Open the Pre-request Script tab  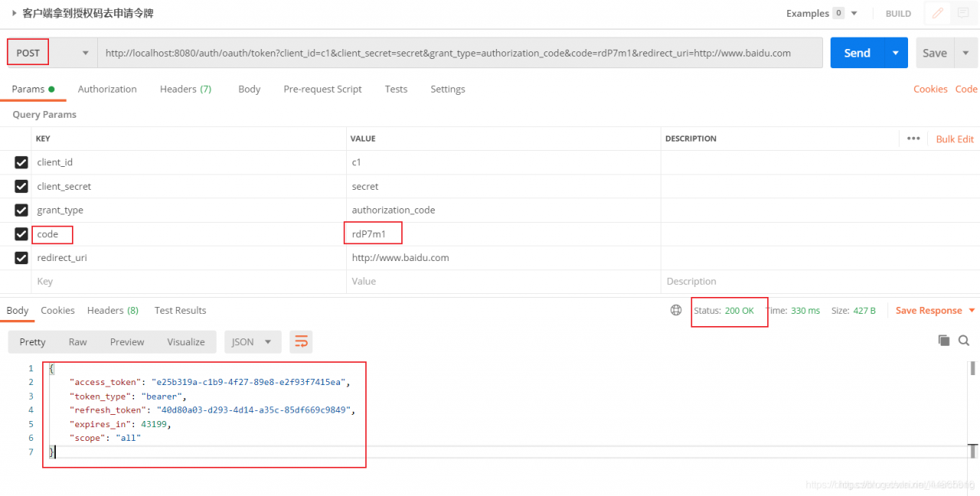[322, 89]
